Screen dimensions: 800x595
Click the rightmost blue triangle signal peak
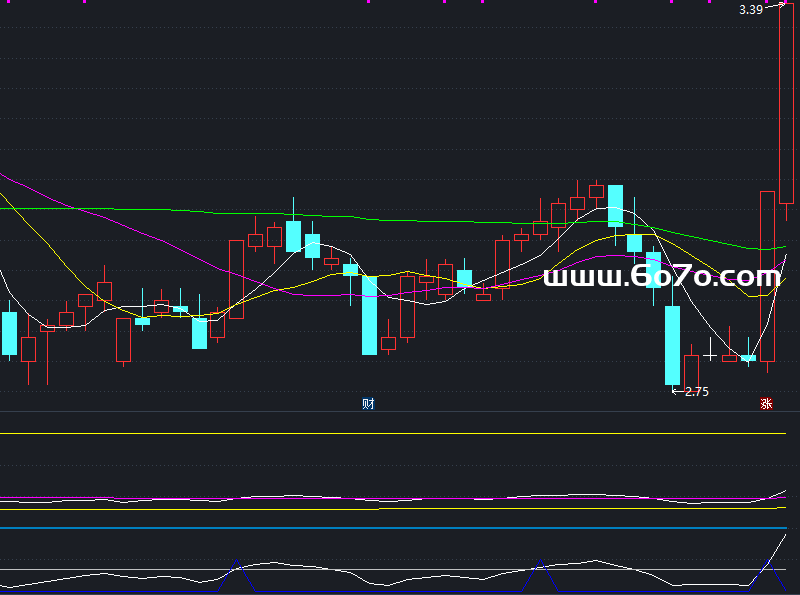[768, 576]
